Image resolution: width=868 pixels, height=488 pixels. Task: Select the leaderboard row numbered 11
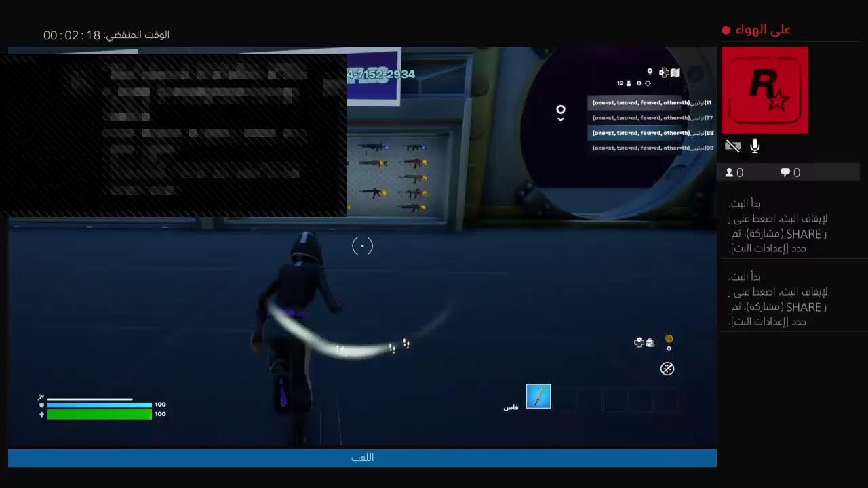coord(651,103)
